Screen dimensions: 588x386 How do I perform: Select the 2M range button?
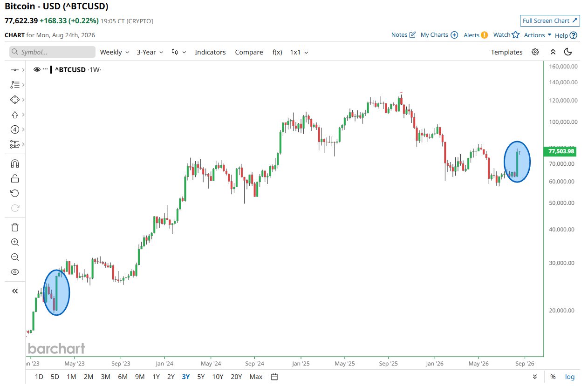tap(89, 377)
